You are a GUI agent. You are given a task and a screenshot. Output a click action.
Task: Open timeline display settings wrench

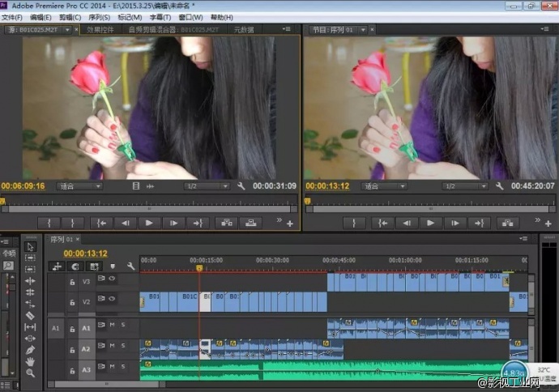point(130,266)
